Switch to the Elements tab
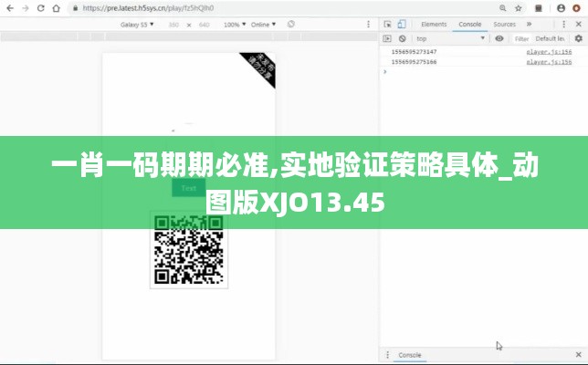This screenshot has width=588, height=365. (x=434, y=25)
